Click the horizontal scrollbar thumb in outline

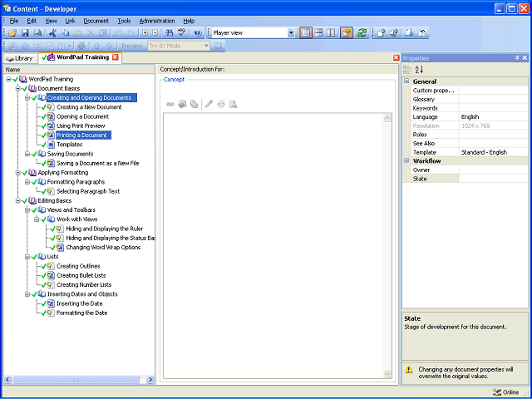[76, 380]
